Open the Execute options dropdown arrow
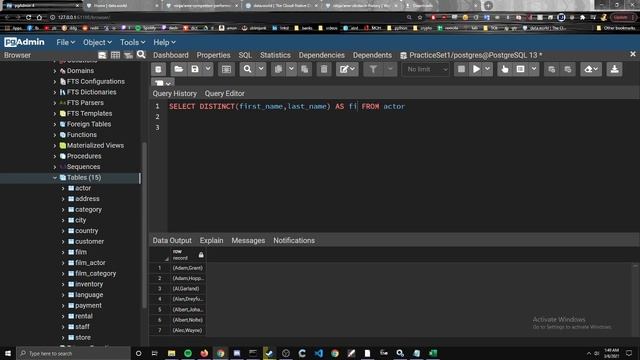 click(x=487, y=69)
